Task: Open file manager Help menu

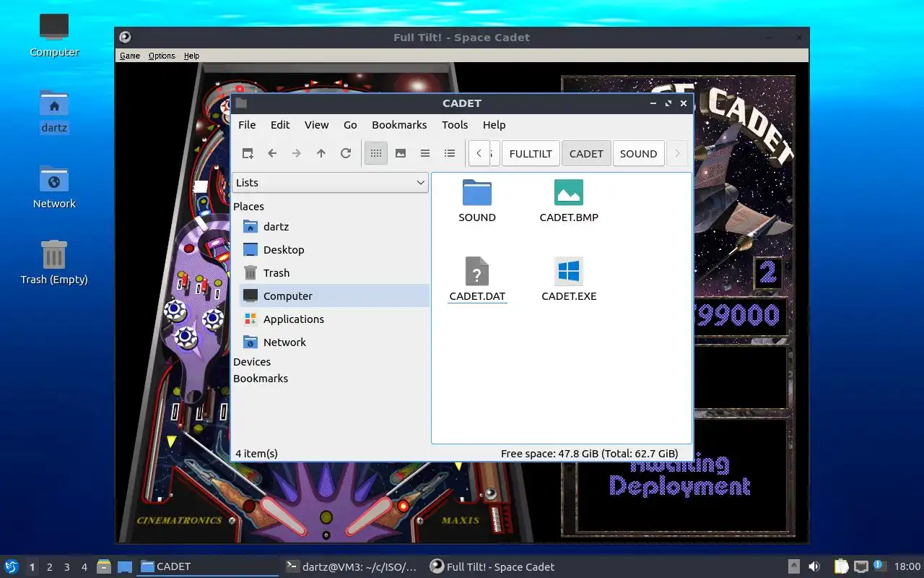Action: (x=494, y=125)
